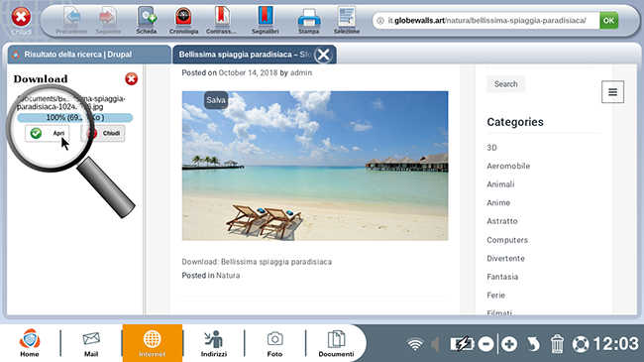Open Documenti app
Screen dimensions: 644x362
coord(336,343)
